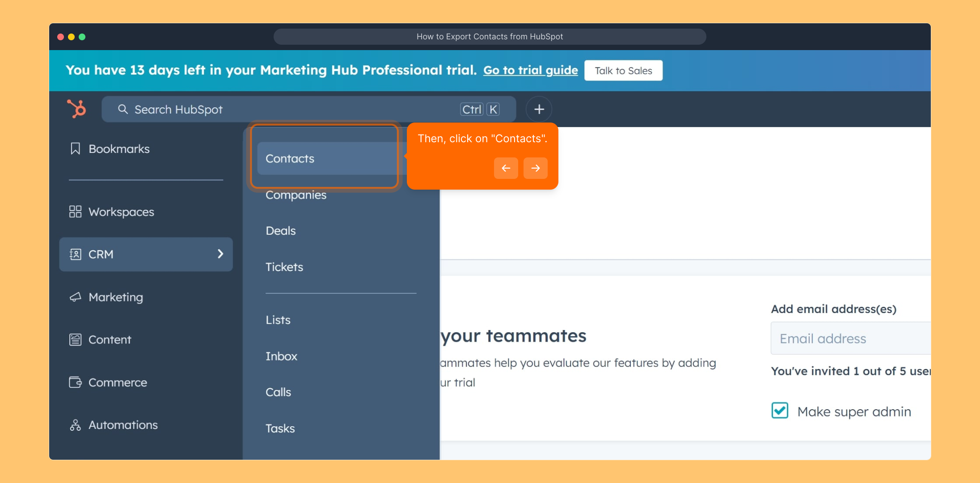Click the search magnifier icon
Screen dimensions: 980x483
click(122, 109)
